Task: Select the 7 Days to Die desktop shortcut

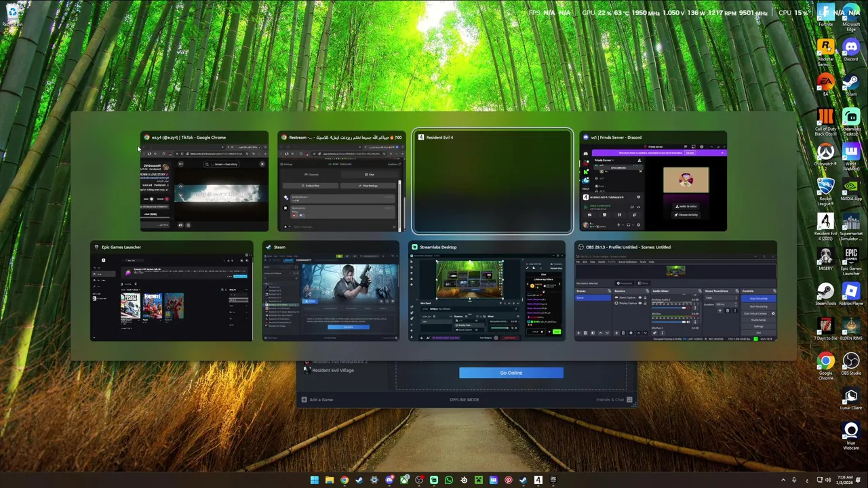Action: tap(825, 330)
